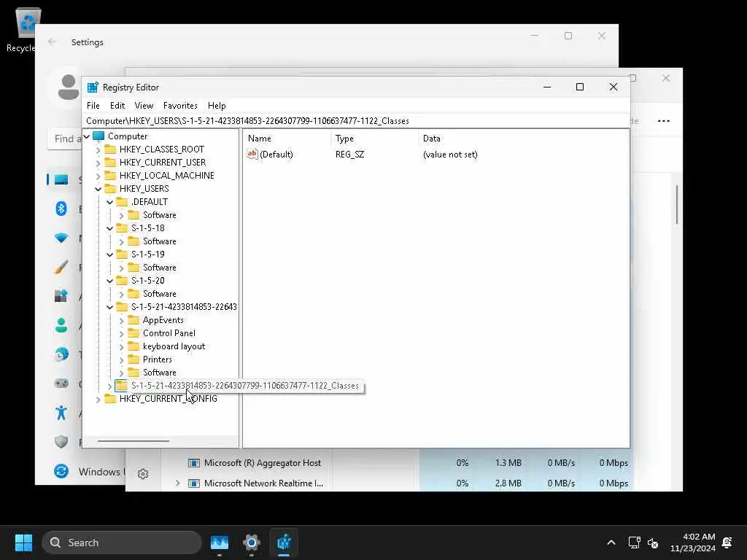Collapse the S-1-5-19 key

click(110, 254)
